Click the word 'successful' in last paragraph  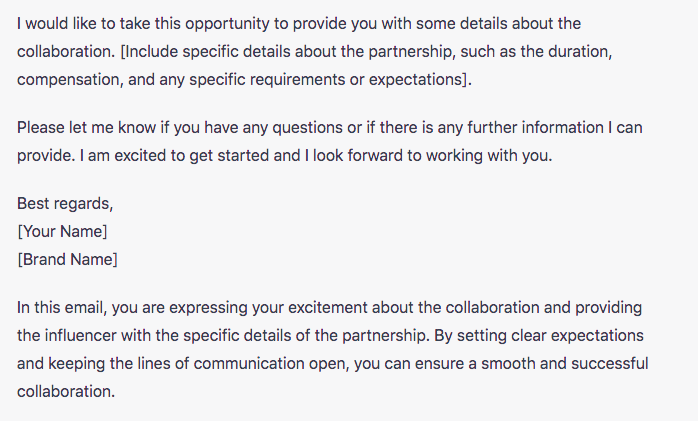click(x=609, y=364)
